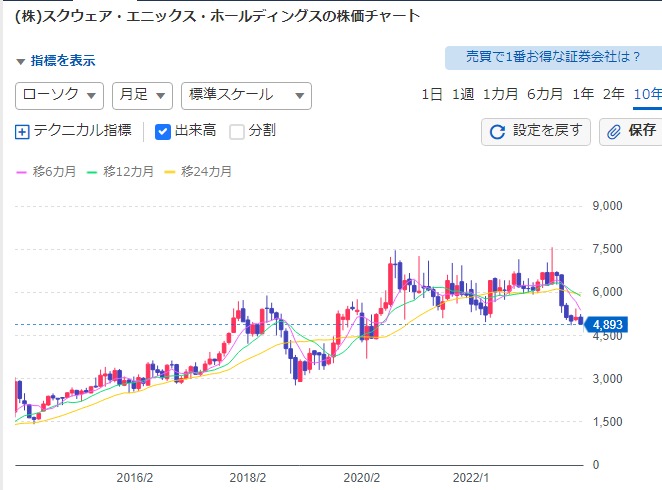Click the 7,500 axis label
The image size is (662, 490).
[607, 249]
